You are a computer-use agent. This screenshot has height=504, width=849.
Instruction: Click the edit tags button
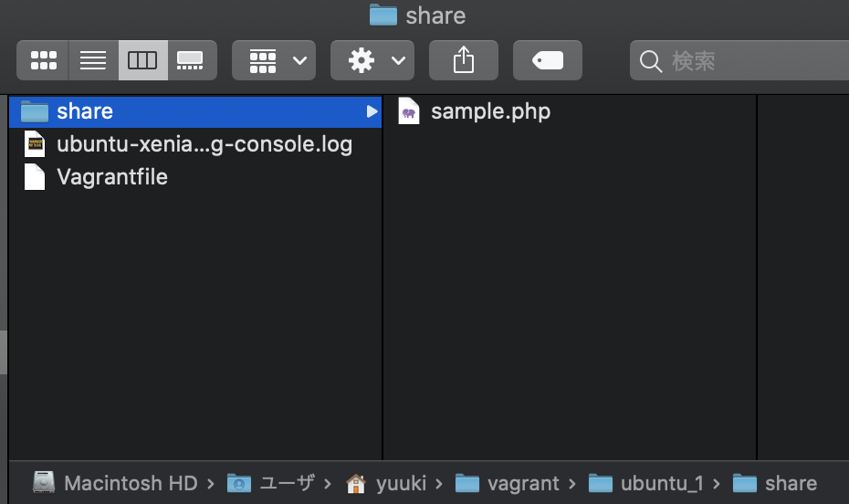(x=548, y=61)
